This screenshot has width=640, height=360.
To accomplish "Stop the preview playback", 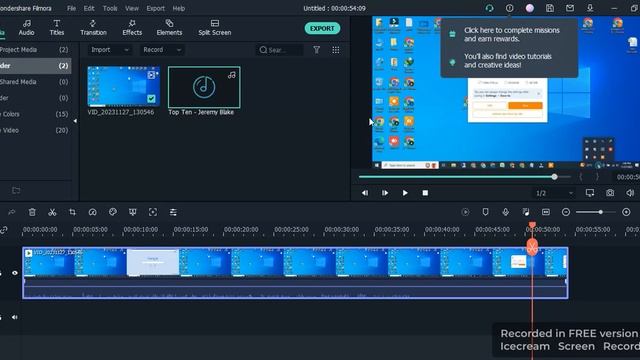I will [425, 193].
